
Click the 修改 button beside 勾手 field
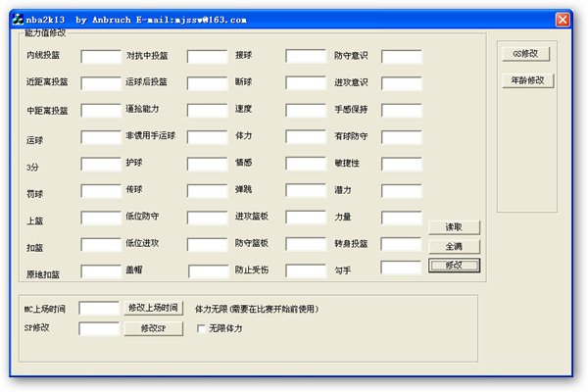[x=454, y=266]
